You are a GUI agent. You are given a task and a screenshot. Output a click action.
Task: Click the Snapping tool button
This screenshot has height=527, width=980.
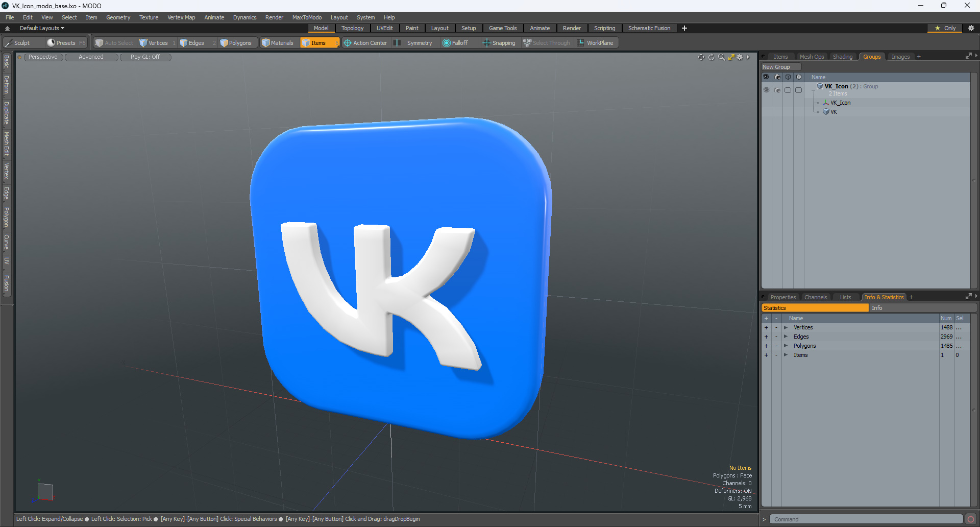499,43
